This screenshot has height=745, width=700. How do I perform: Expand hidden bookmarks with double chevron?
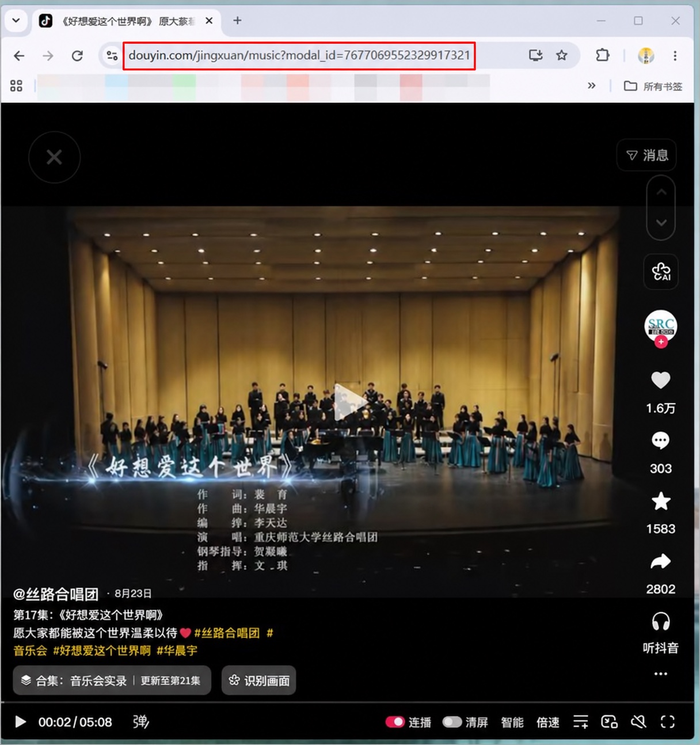[591, 86]
